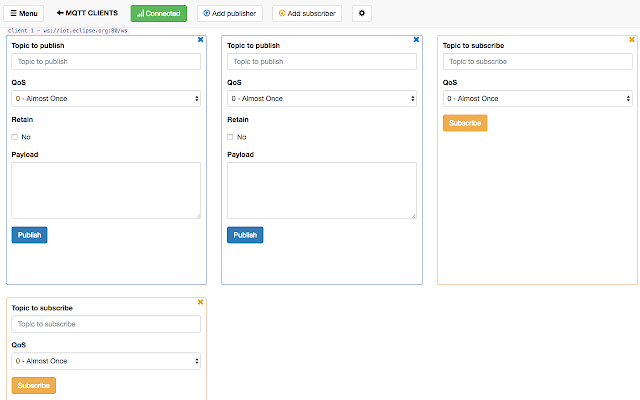640x400 pixels.
Task: Open the settings gear icon
Action: coord(362,13)
